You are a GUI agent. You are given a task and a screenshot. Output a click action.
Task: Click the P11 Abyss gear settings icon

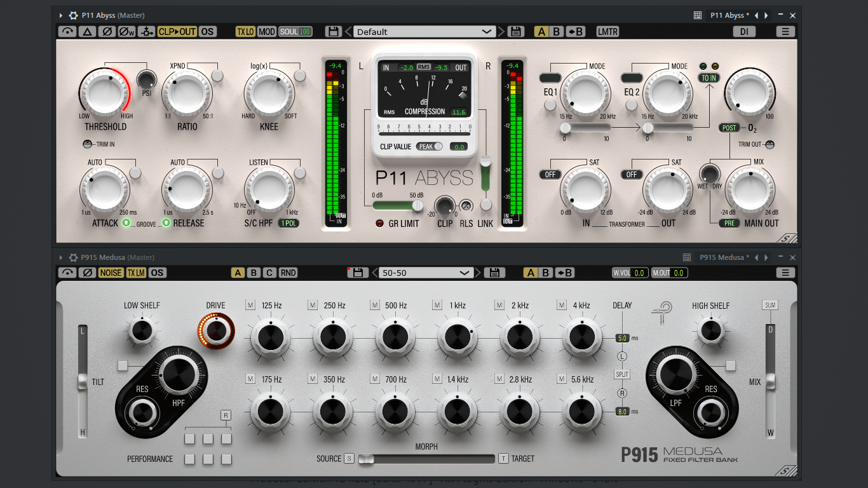tap(73, 15)
